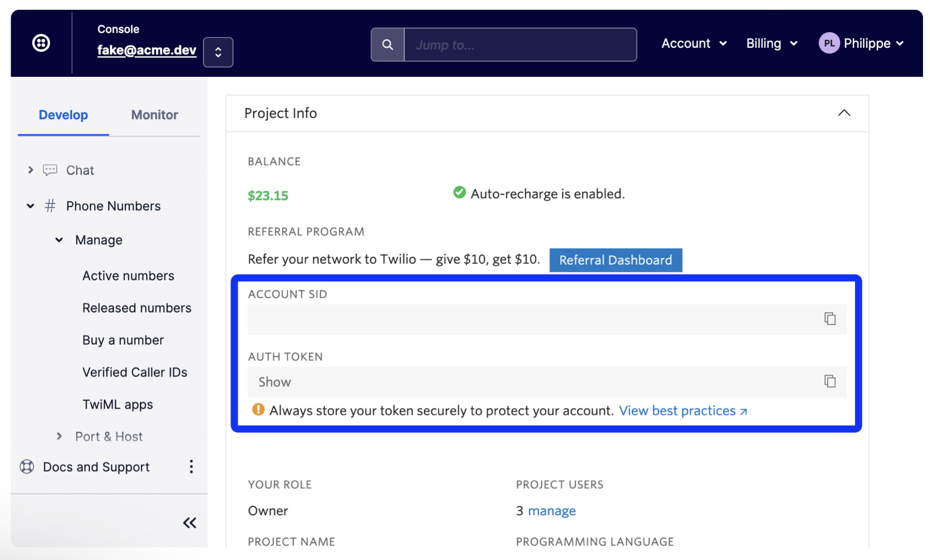The width and height of the screenshot is (930, 560).
Task: Click the Owner role text
Action: click(x=268, y=511)
